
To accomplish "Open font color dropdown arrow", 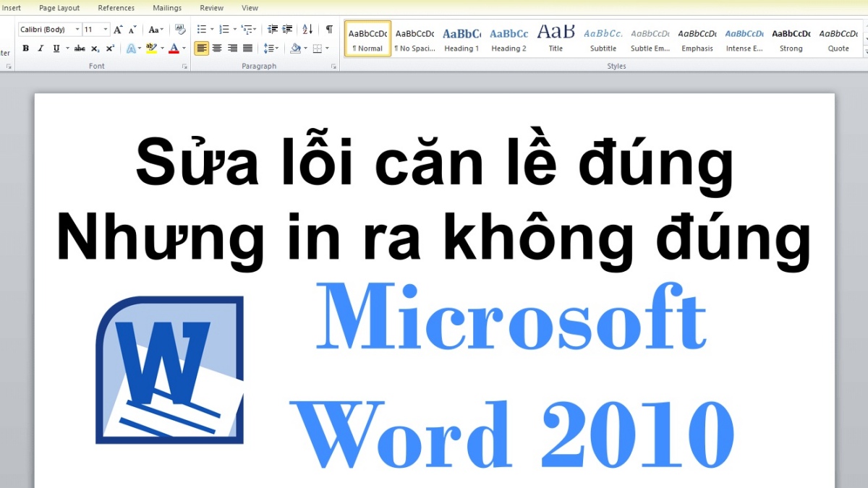I will 184,48.
